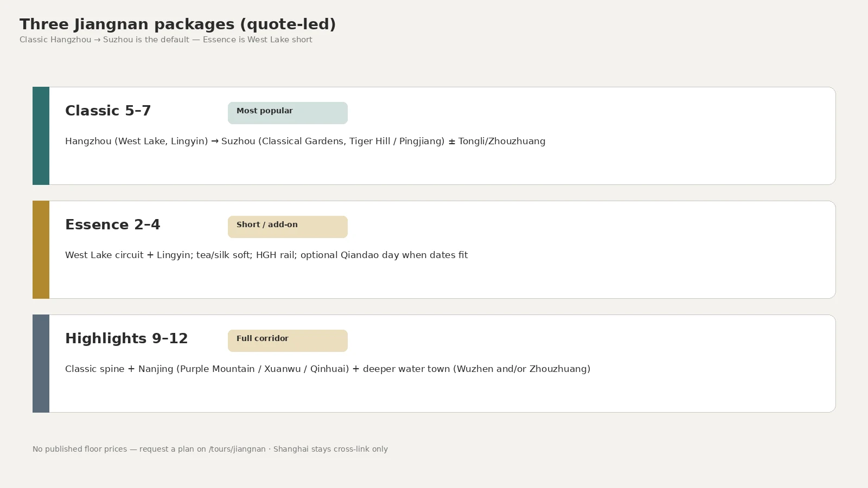Select the 'Essence 2–4' package heading

[113, 224]
